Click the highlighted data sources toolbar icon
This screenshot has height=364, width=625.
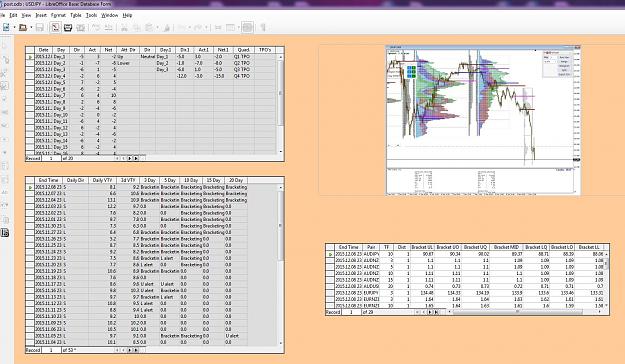248,28
